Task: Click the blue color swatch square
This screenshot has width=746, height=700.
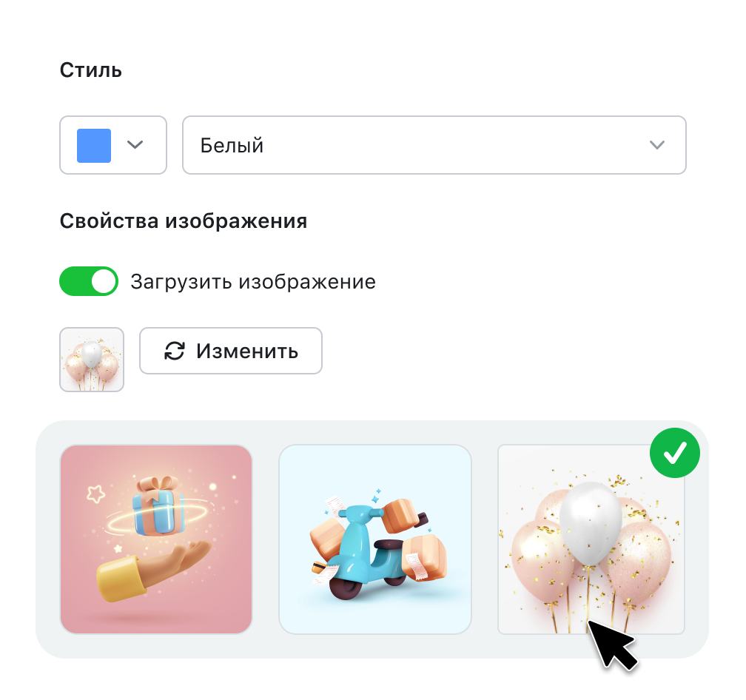Action: pyautogui.click(x=94, y=146)
